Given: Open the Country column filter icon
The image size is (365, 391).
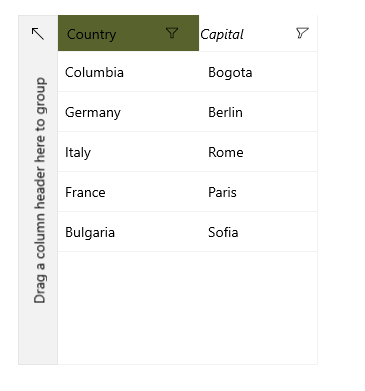Looking at the screenshot, I should [x=172, y=33].
